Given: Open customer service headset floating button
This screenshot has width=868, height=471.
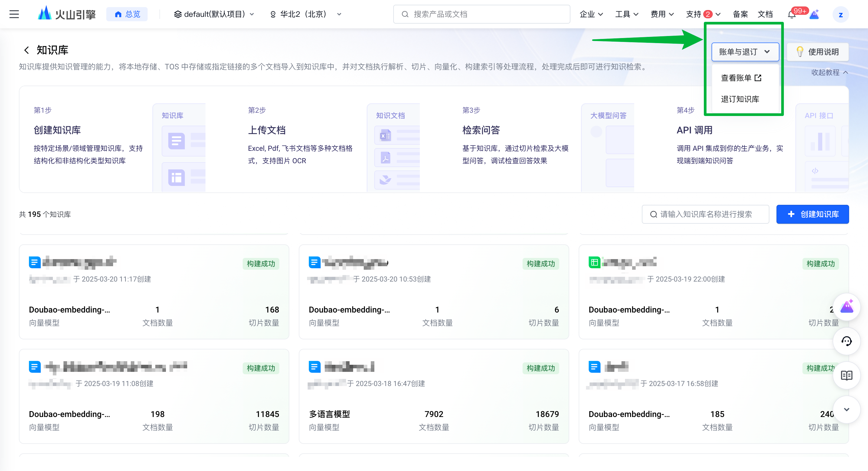Looking at the screenshot, I should click(846, 341).
